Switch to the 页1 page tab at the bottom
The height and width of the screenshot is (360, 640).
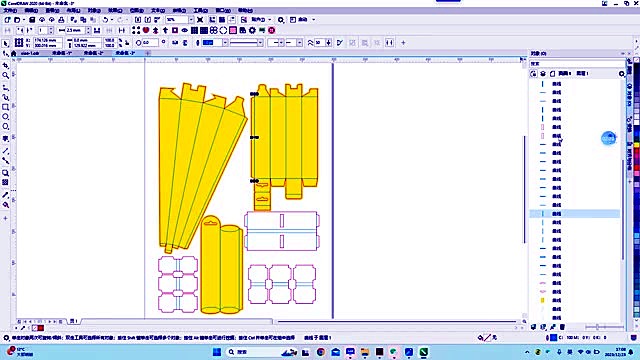point(73,321)
